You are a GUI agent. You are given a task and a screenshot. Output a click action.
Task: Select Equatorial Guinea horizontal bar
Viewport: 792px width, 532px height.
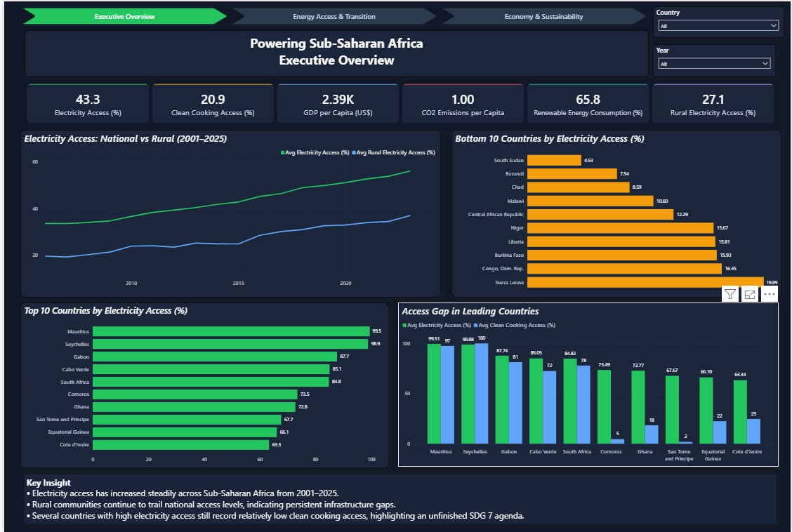pos(185,432)
